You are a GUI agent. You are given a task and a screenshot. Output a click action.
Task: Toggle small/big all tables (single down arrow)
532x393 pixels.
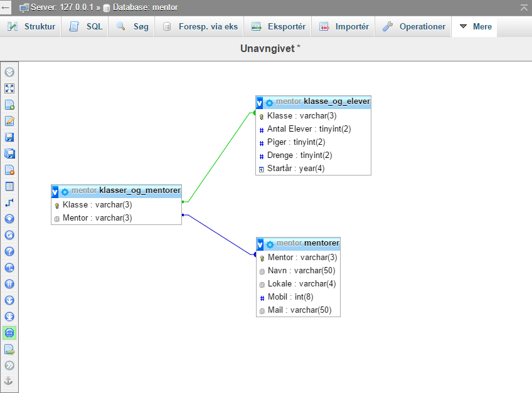9,300
